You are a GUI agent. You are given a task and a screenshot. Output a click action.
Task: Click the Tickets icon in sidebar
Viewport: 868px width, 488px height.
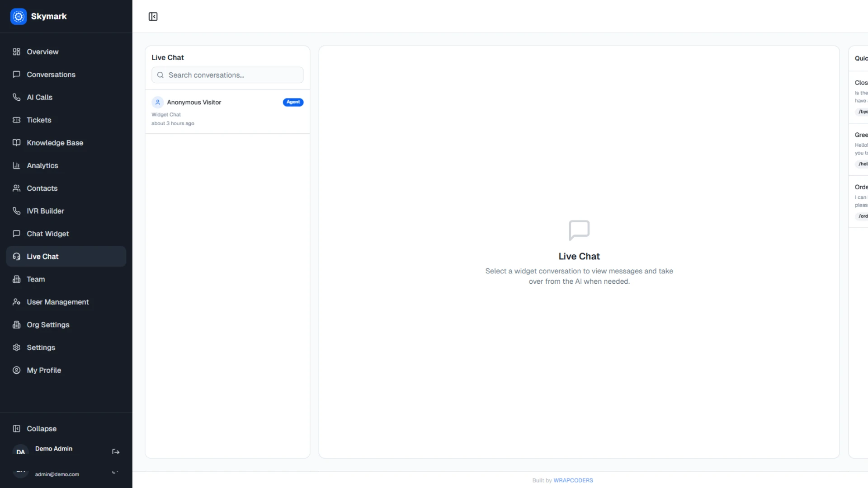tap(17, 120)
